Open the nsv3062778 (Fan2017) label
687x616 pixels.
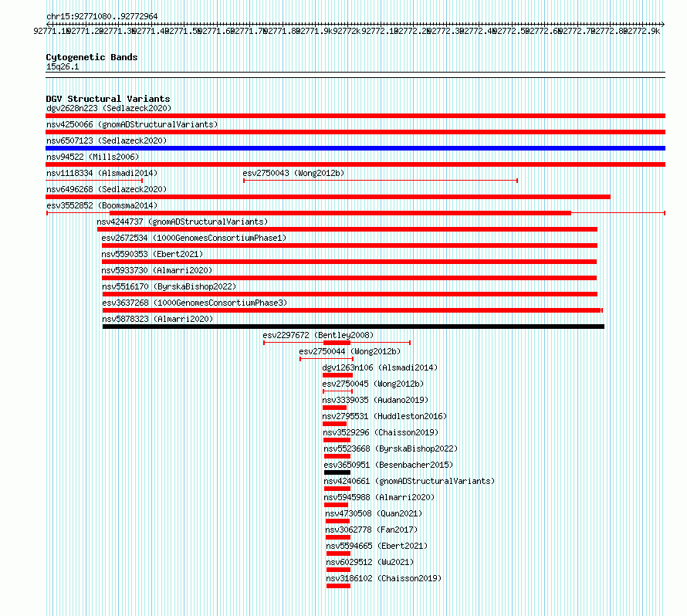(371, 530)
